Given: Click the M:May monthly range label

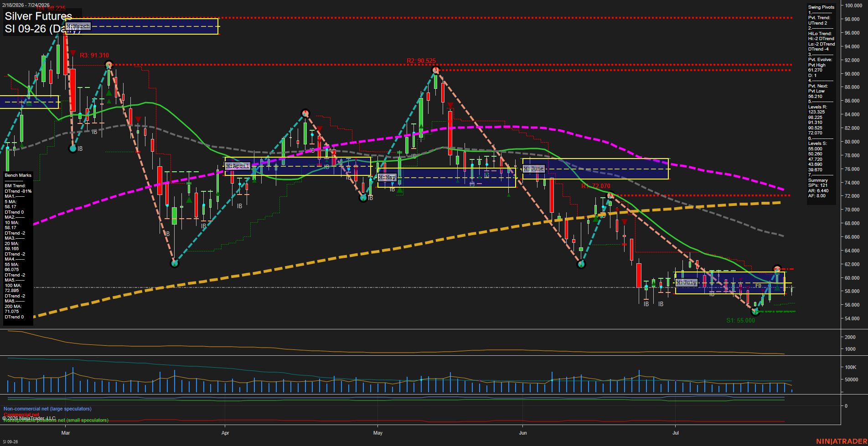Looking at the screenshot, I should tap(387, 177).
